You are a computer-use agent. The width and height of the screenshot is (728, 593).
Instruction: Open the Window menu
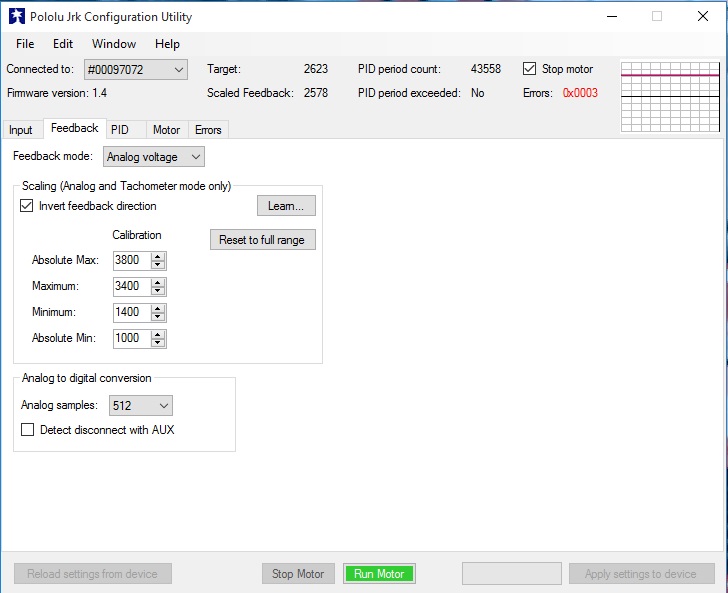click(114, 44)
